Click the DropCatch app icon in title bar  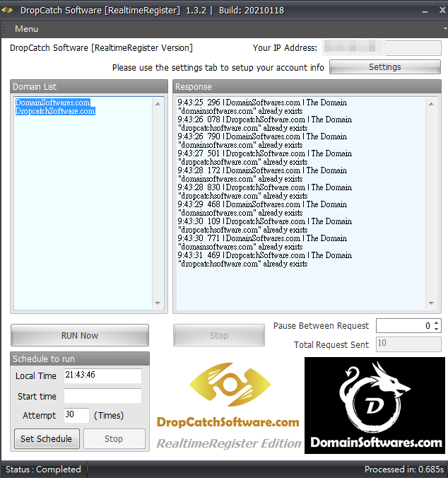pyautogui.click(x=7, y=10)
